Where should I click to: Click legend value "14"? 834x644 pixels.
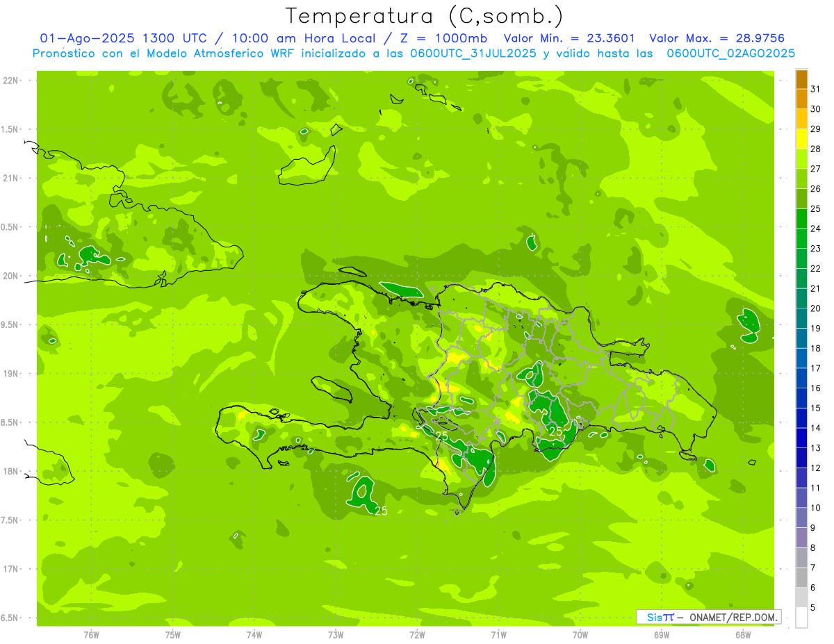pyautogui.click(x=816, y=428)
